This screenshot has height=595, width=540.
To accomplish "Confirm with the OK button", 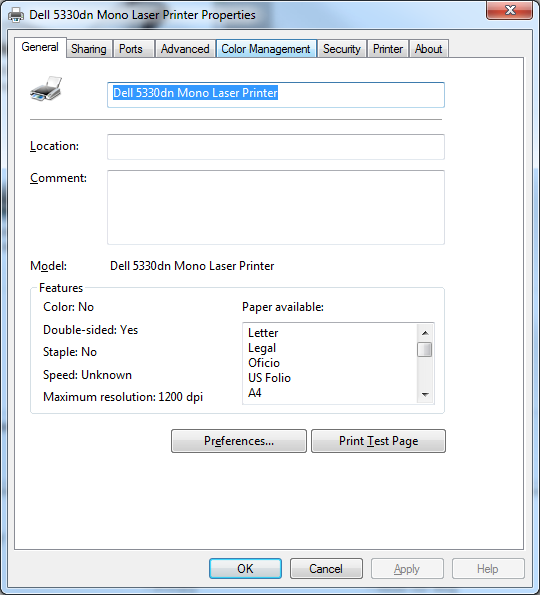I will [x=245, y=568].
